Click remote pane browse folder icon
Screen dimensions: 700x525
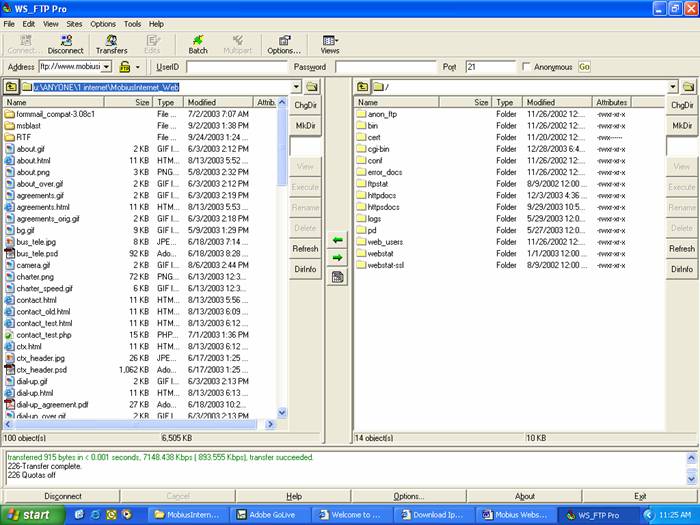688,87
